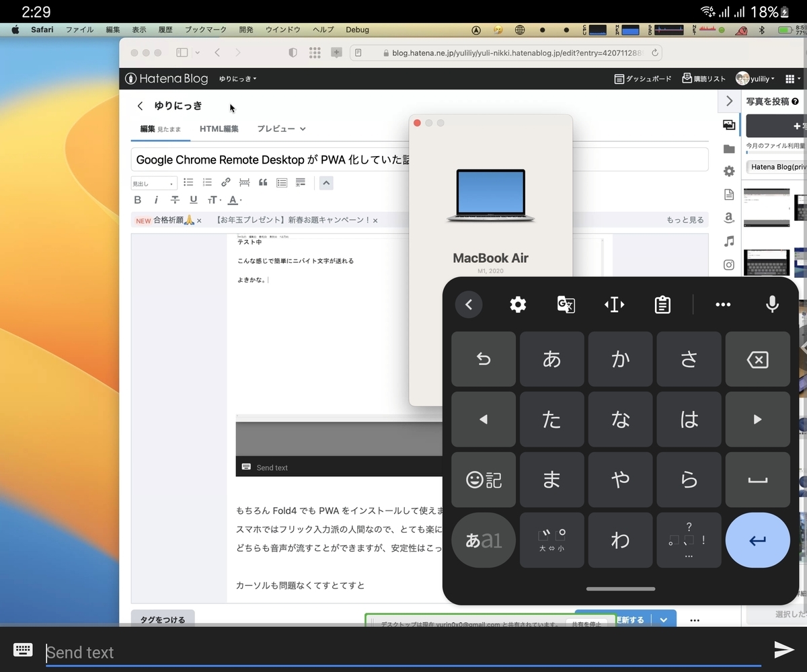This screenshot has height=672, width=807.
Task: Collapse the right sidebar with chevron
Action: [x=729, y=102]
